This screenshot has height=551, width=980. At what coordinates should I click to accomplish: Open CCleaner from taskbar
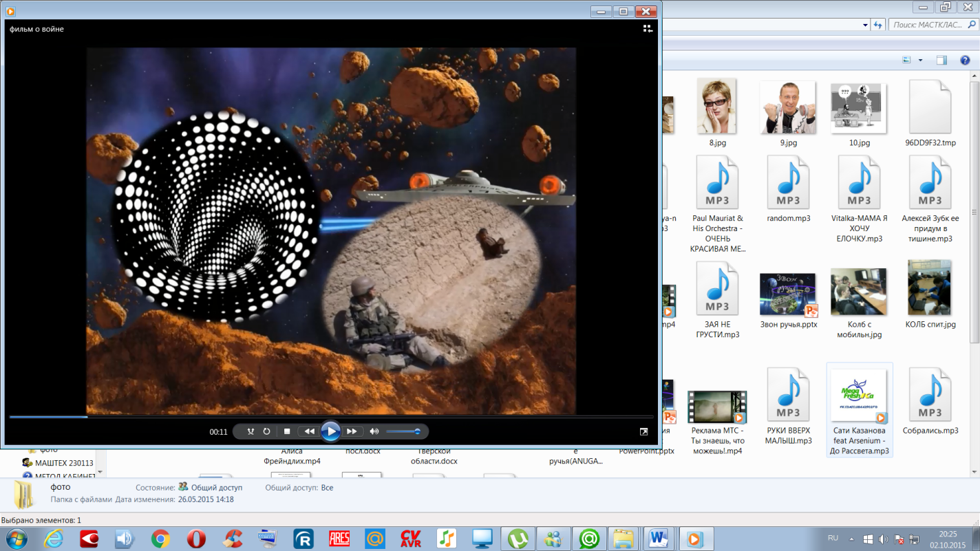point(232,538)
